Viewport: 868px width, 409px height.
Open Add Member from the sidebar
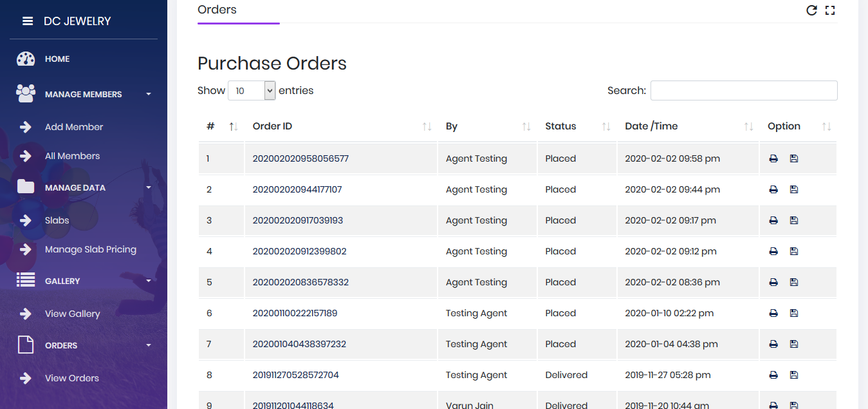coord(74,127)
